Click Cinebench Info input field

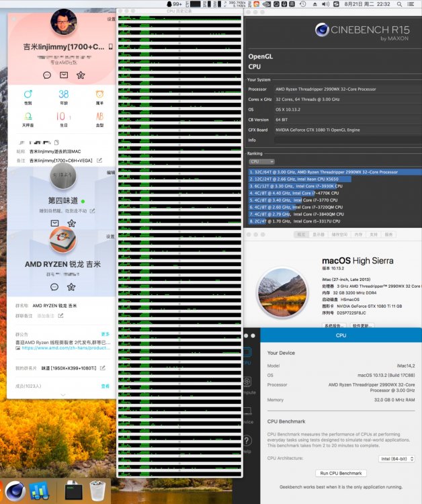pos(348,140)
